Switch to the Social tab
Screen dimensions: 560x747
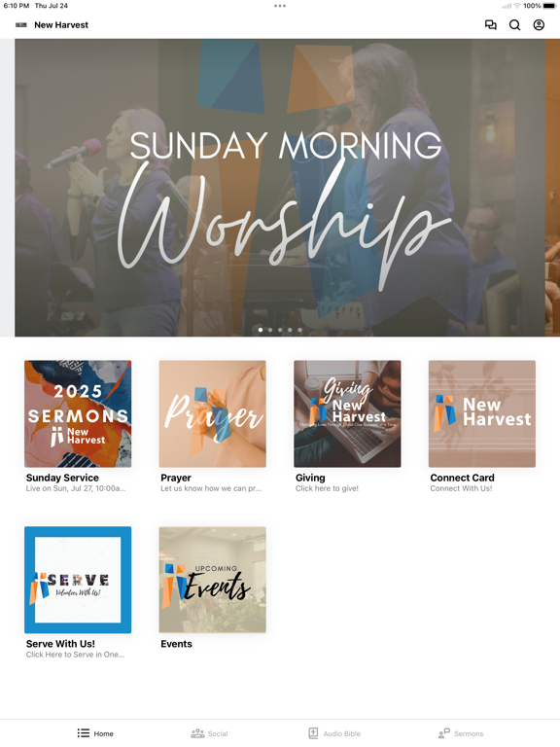coord(210,733)
